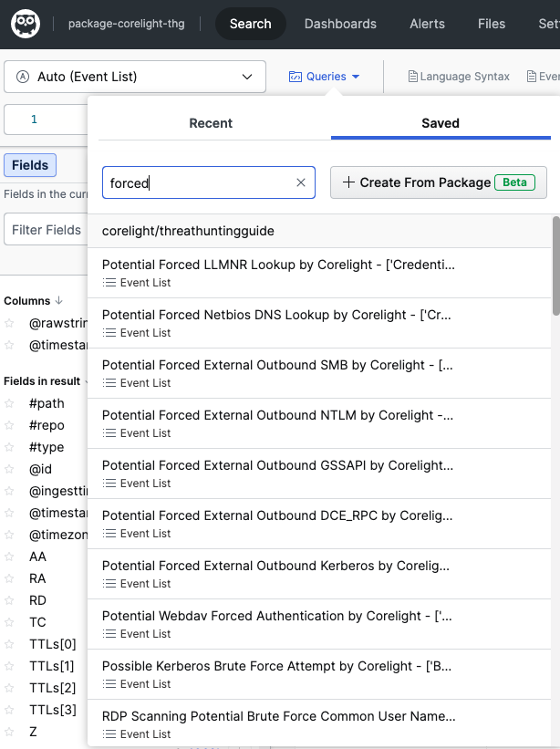Image resolution: width=560 pixels, height=749 pixels.
Task: Open the Alerts page
Action: tap(427, 24)
